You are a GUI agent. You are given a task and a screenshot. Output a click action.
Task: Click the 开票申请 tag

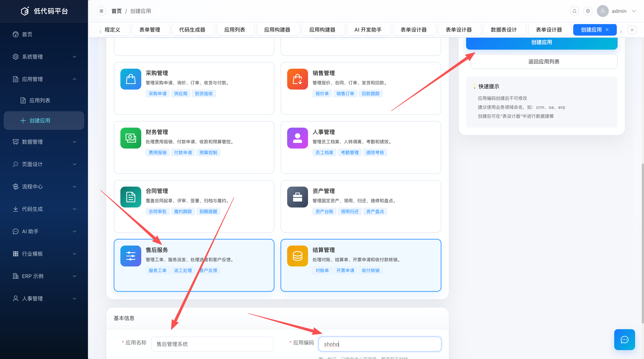345,270
